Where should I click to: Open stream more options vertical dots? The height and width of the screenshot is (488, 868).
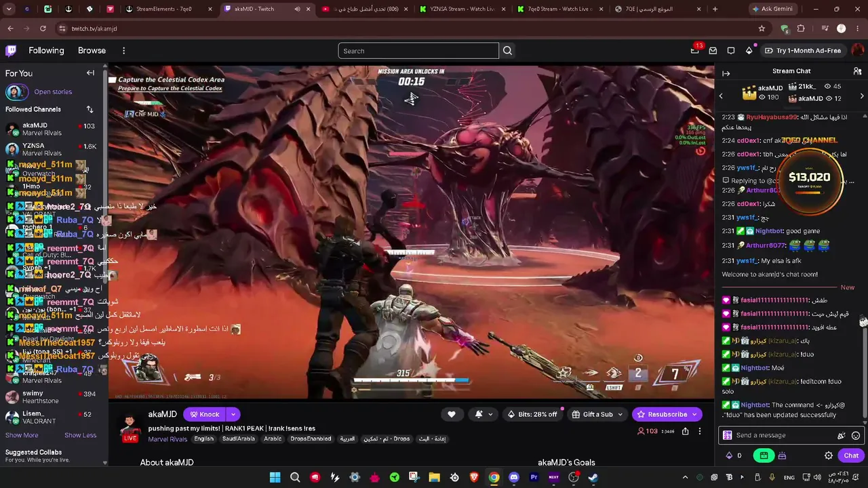tap(700, 431)
